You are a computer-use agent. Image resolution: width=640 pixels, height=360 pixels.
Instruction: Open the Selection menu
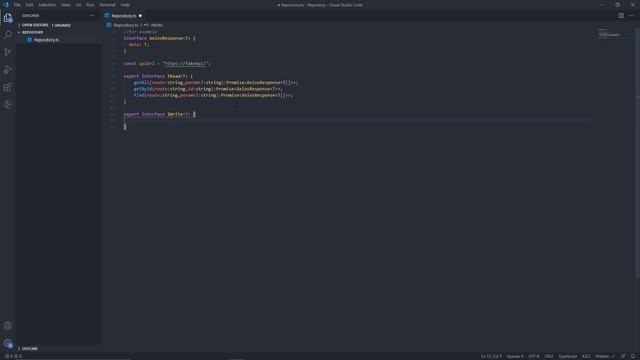coord(47,5)
